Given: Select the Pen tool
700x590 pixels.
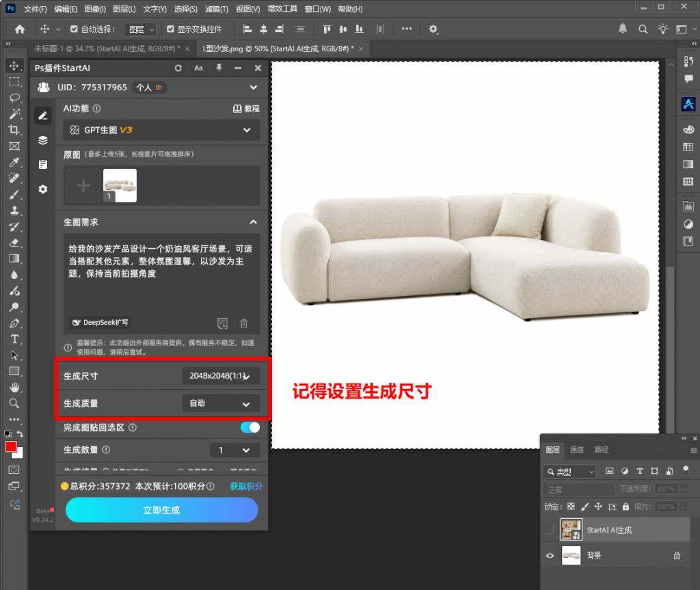Looking at the screenshot, I should [x=14, y=323].
